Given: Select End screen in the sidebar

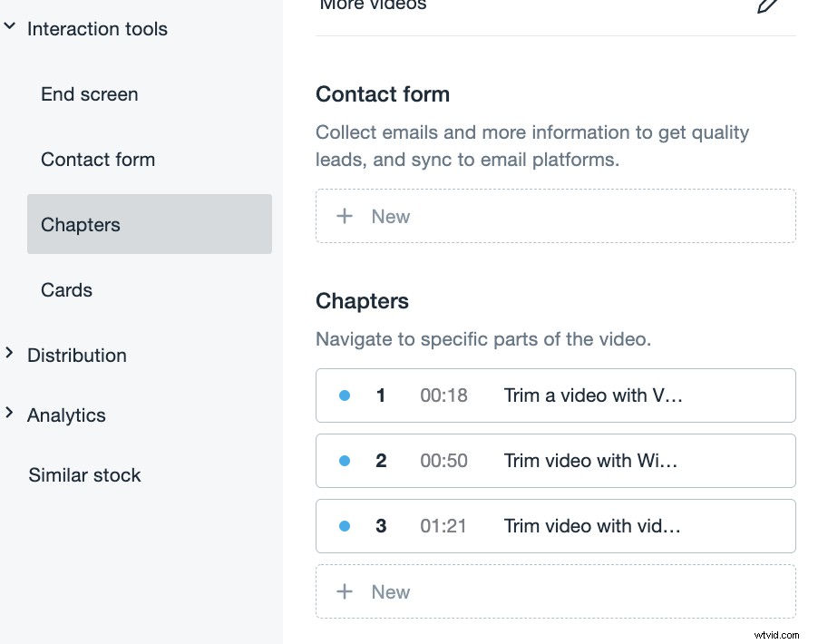Looking at the screenshot, I should coord(89,94).
